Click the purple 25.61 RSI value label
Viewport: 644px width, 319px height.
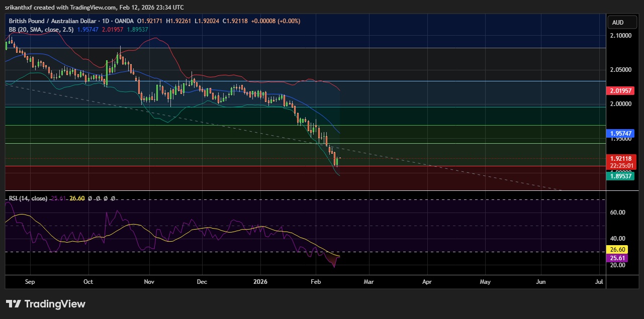[618, 258]
